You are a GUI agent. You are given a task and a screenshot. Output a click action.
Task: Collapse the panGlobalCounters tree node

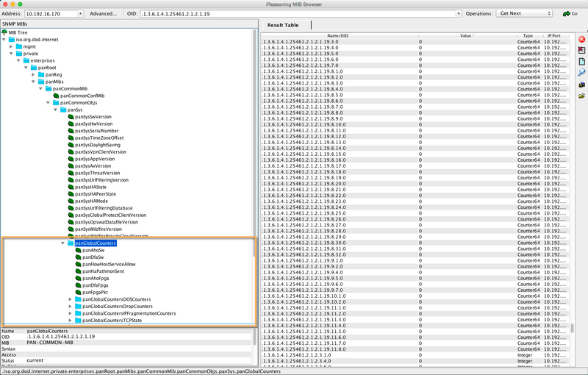(62, 243)
